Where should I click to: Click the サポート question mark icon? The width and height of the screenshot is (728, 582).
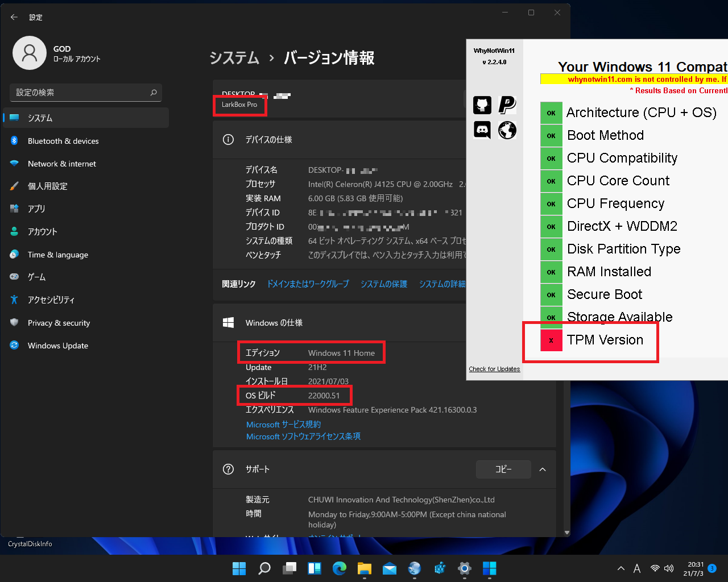click(x=228, y=469)
